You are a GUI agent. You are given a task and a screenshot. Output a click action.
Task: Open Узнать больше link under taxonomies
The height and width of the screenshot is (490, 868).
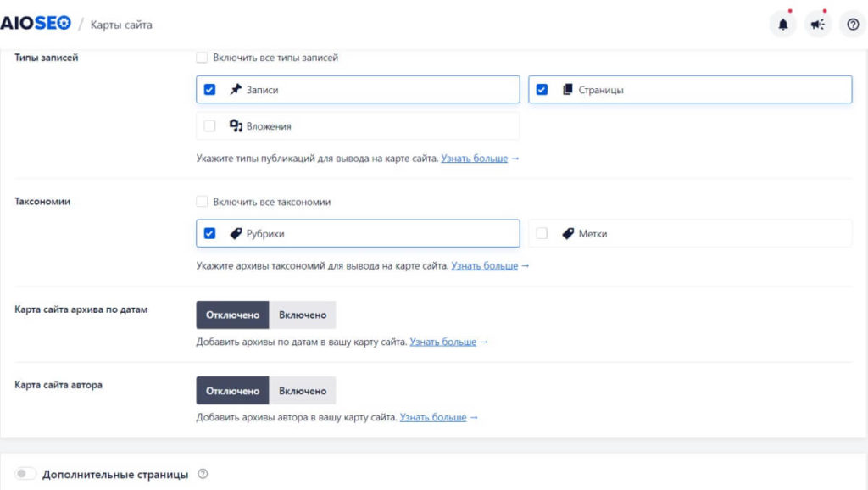coord(484,265)
